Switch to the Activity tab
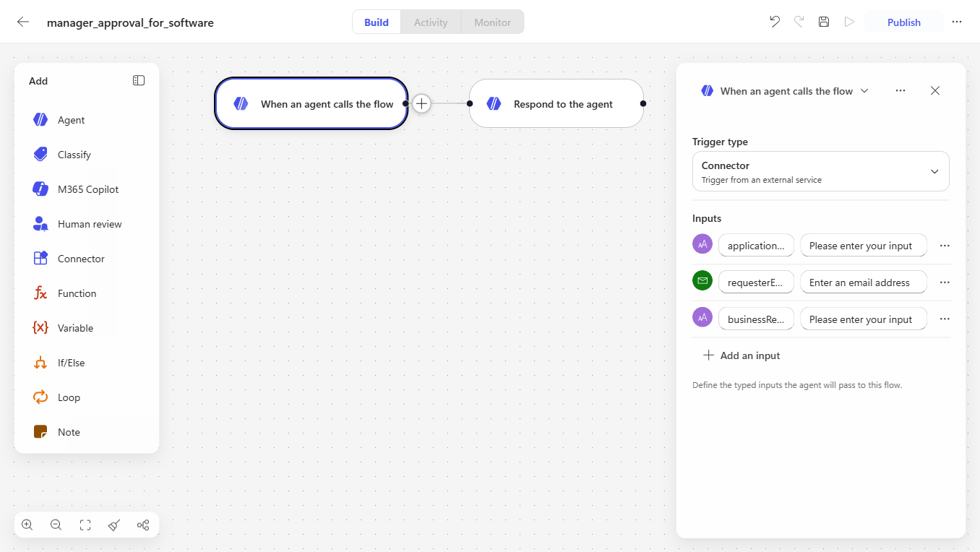This screenshot has width=980, height=552. point(431,22)
